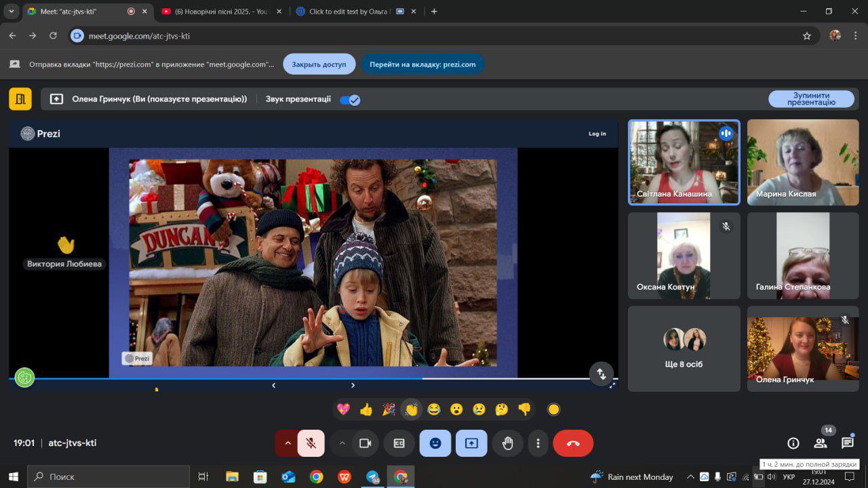This screenshot has height=488, width=868.
Task: Toggle the camera button in the Meet toolbar
Action: 366,443
